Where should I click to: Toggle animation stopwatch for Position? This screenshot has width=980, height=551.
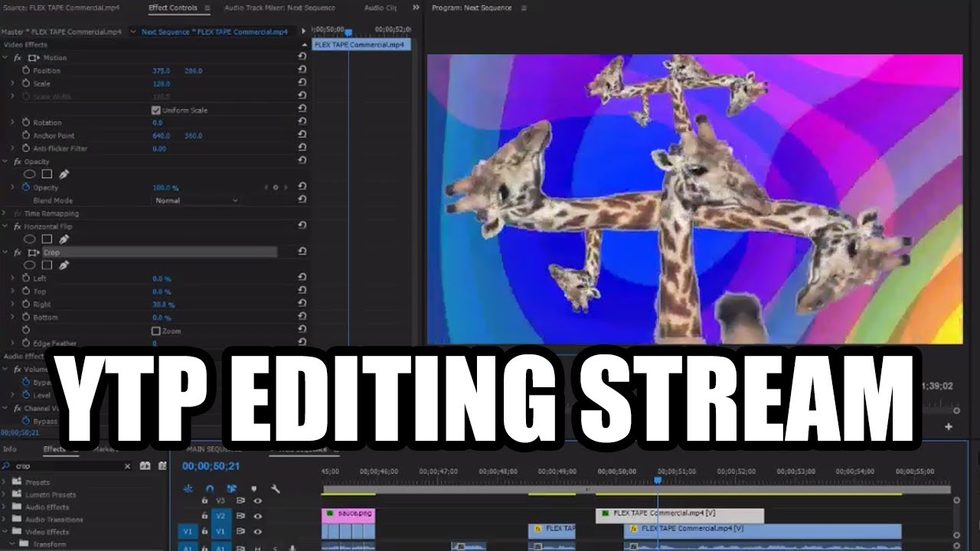tap(25, 70)
